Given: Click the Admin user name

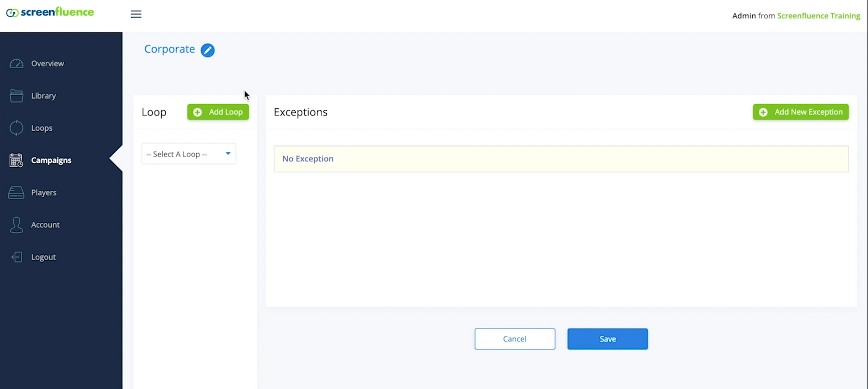Looking at the screenshot, I should click(744, 16).
